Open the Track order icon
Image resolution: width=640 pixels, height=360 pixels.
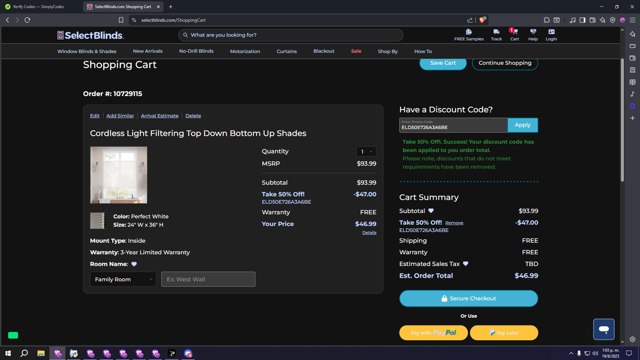point(496,35)
